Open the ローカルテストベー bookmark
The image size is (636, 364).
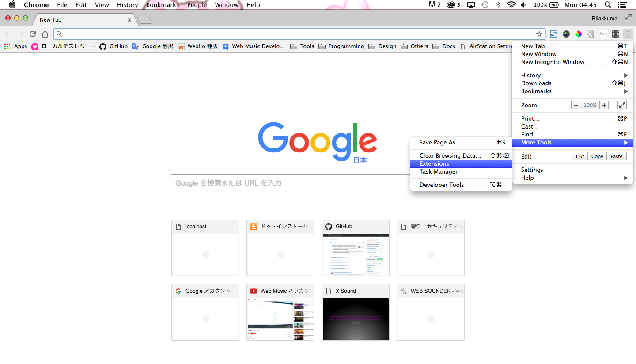[63, 46]
